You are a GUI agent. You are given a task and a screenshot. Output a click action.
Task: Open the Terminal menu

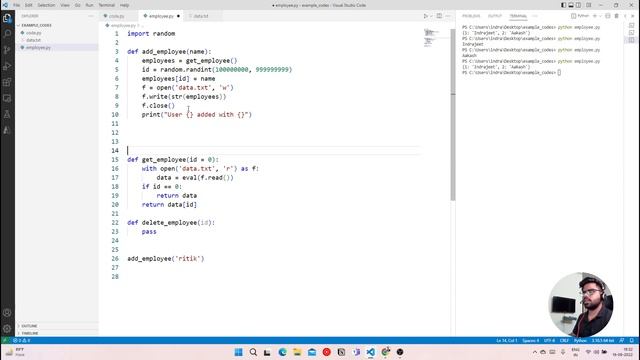(107, 5)
